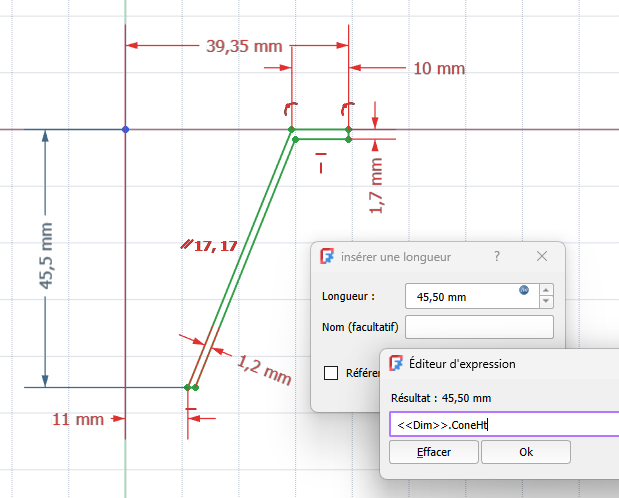Select the 1,2 mm dimension label
The width and height of the screenshot is (619, 498).
264,371
